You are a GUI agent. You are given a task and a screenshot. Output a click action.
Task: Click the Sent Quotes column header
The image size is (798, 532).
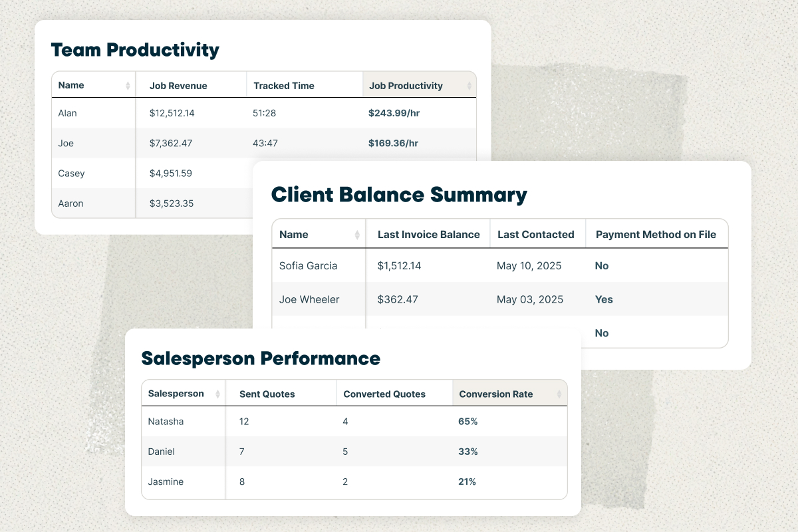[267, 394]
